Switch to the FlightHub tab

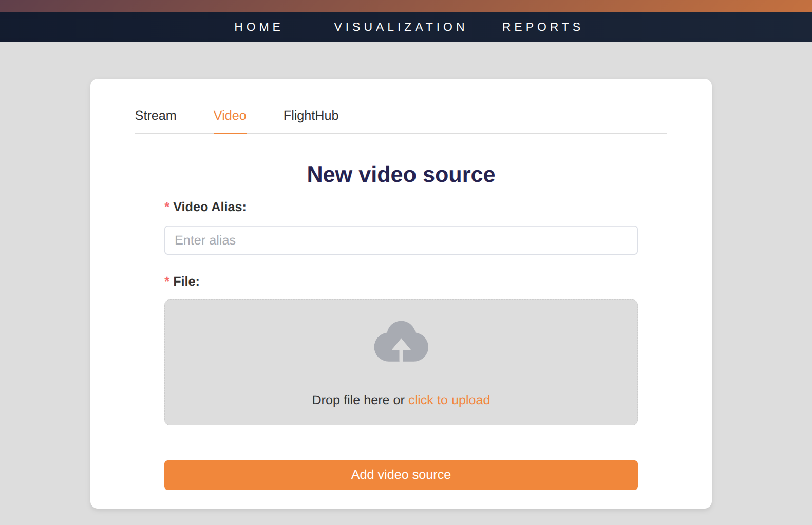coord(311,116)
